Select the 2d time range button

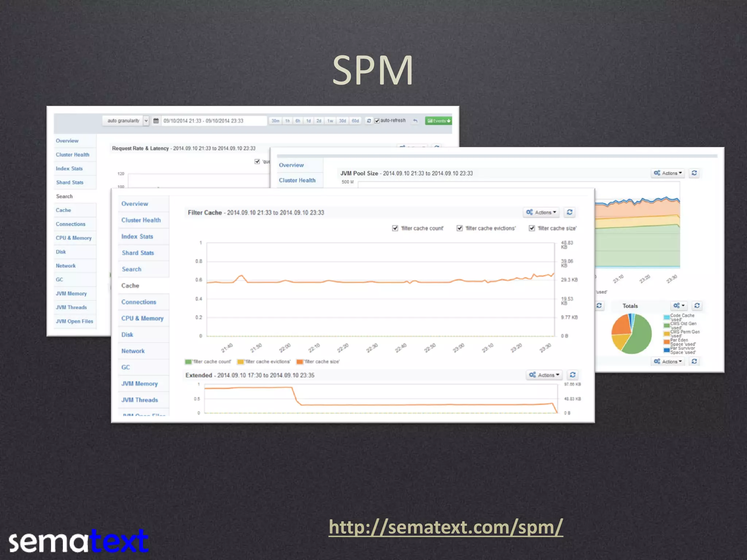coord(319,121)
